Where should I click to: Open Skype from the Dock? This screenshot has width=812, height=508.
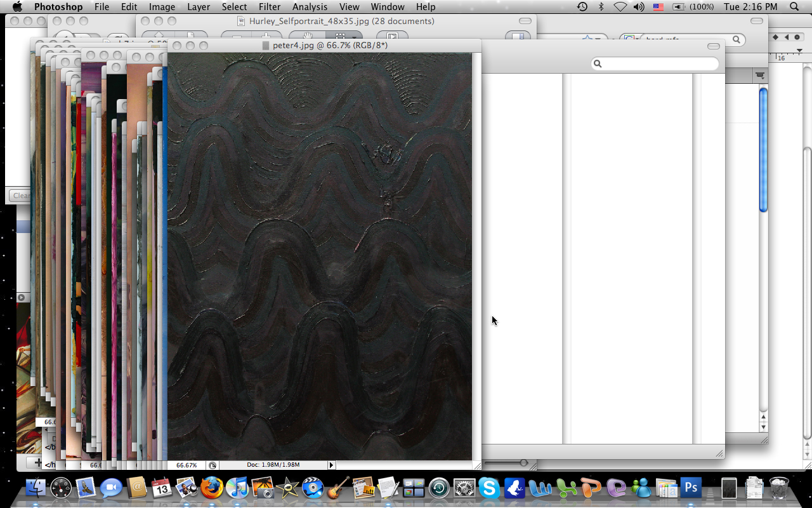[489, 488]
